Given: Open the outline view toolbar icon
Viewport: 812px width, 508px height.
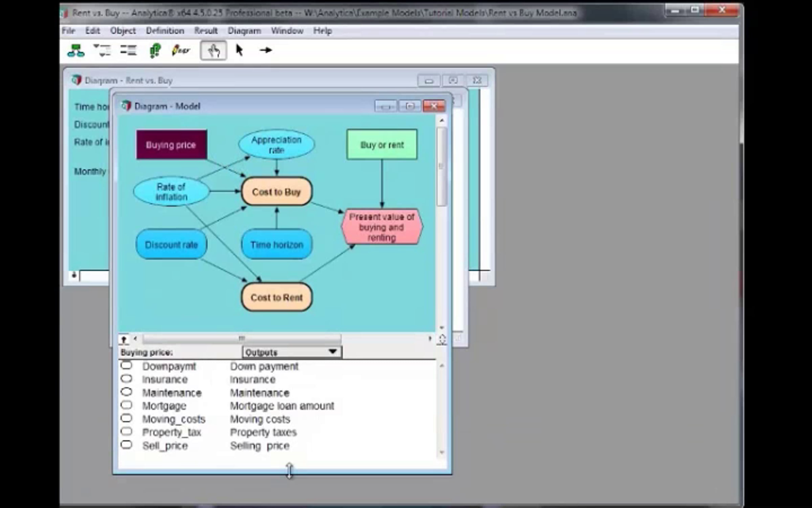Looking at the screenshot, I should click(102, 51).
